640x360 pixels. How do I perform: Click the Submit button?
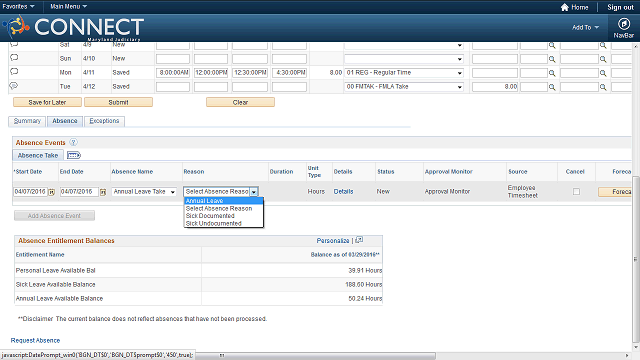(118, 102)
